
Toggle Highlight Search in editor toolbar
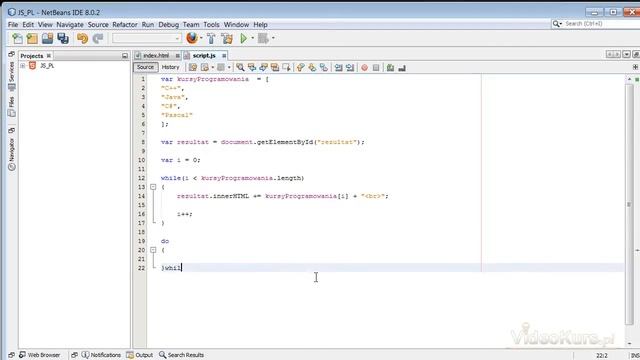coord(275,67)
